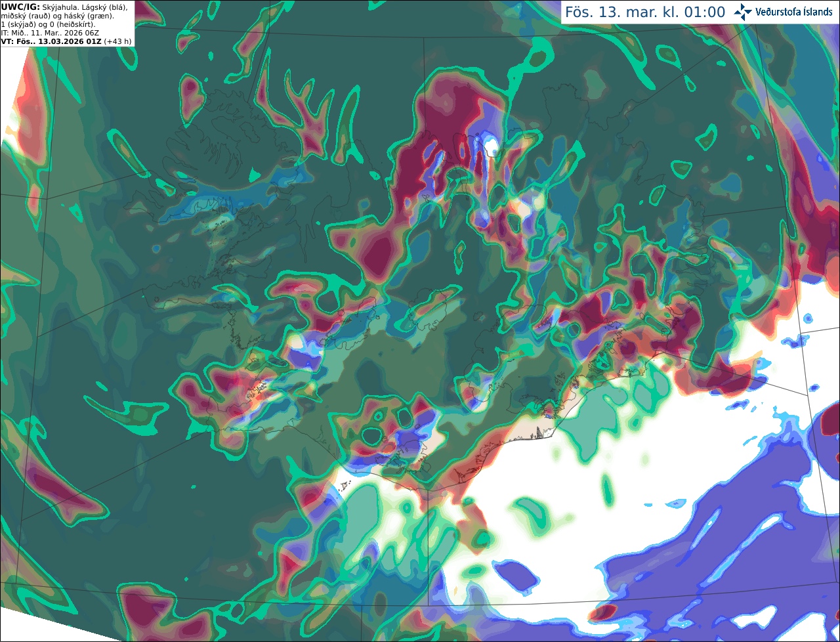Click the 'UWC/IG:' legend title
Viewport: 840px width, 642px height.
[20, 7]
